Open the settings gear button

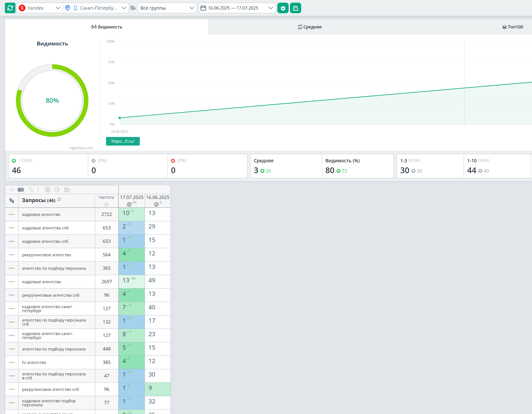tap(283, 8)
